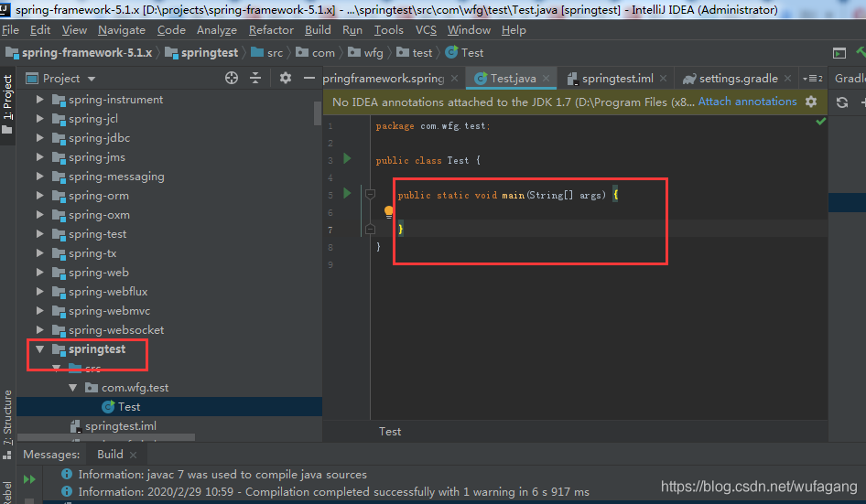Close the Build messages tab
Image resolution: width=866 pixels, height=504 pixels.
(x=133, y=455)
